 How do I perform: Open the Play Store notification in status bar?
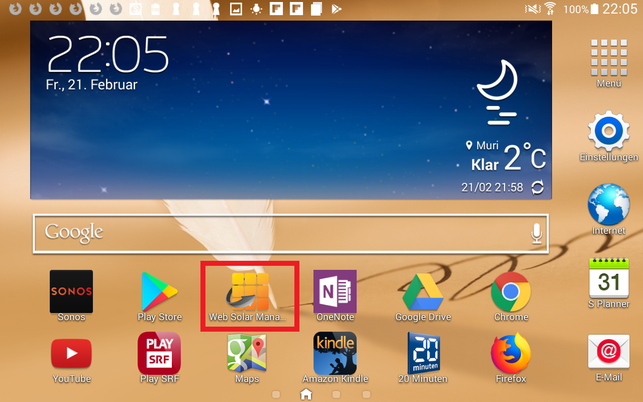[x=336, y=9]
